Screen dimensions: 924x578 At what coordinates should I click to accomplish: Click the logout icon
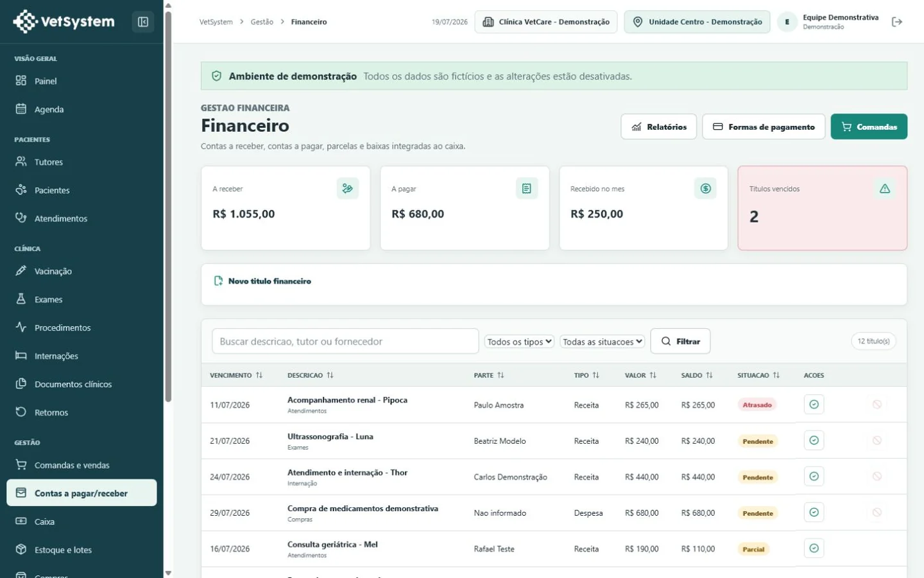coord(897,22)
